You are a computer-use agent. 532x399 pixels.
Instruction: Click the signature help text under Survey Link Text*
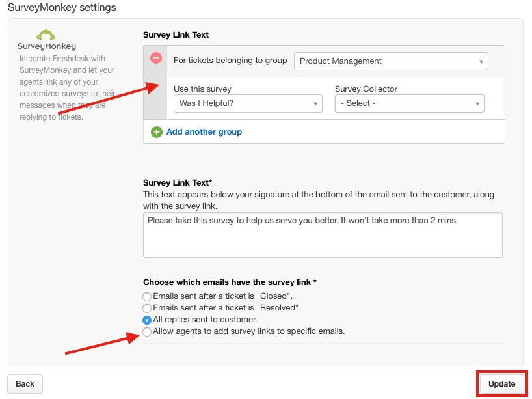(319, 200)
